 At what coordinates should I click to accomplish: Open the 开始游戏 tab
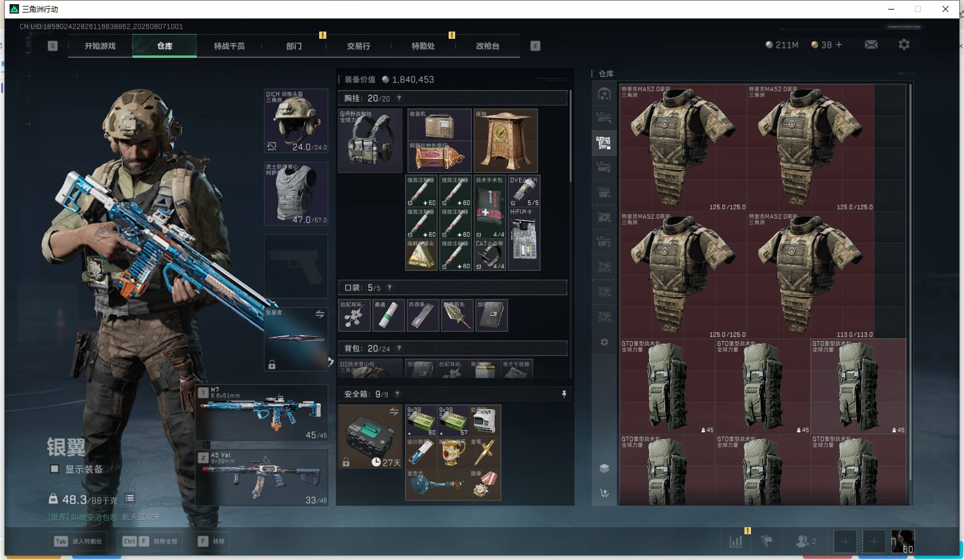[x=100, y=46]
